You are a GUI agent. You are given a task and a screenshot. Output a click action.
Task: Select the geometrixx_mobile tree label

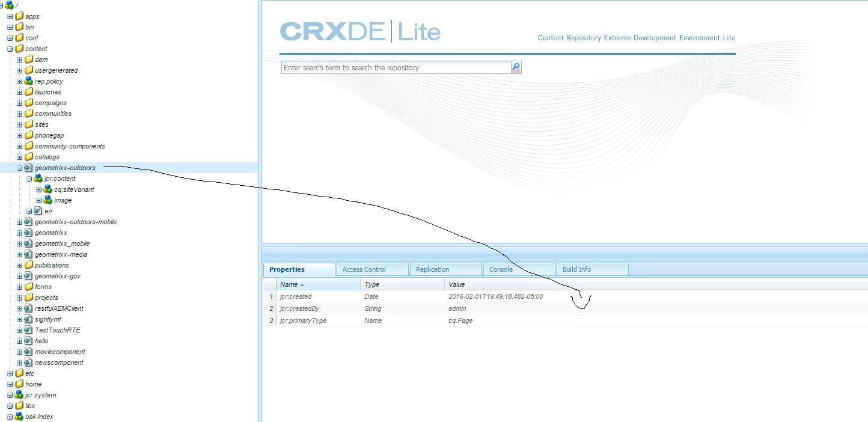(x=62, y=243)
